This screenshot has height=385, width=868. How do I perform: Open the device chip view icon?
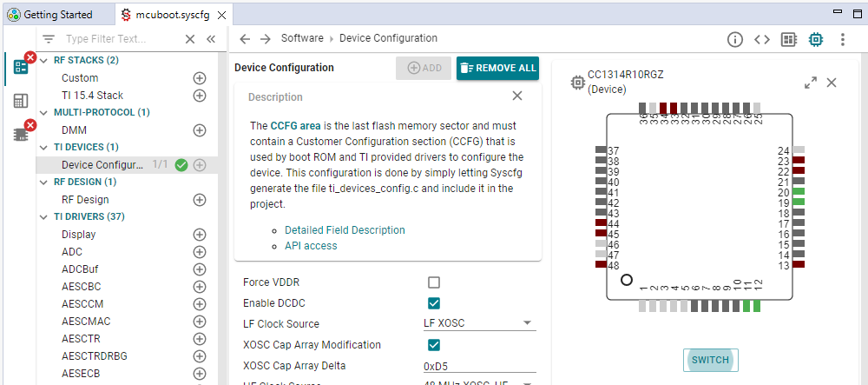coord(815,39)
